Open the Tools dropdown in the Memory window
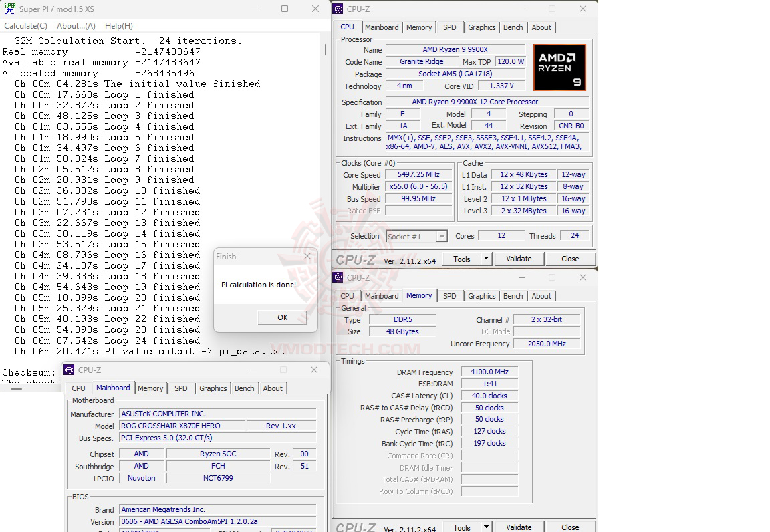 486,527
